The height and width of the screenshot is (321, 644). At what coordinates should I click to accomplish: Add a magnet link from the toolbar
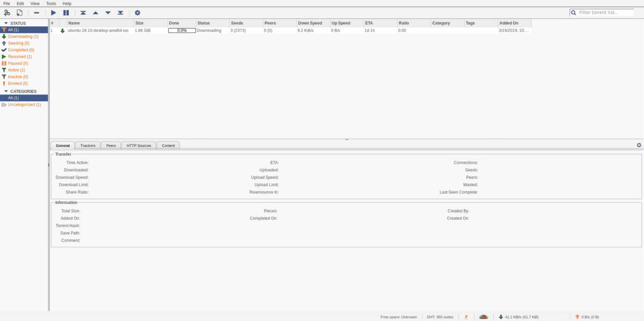[7, 12]
